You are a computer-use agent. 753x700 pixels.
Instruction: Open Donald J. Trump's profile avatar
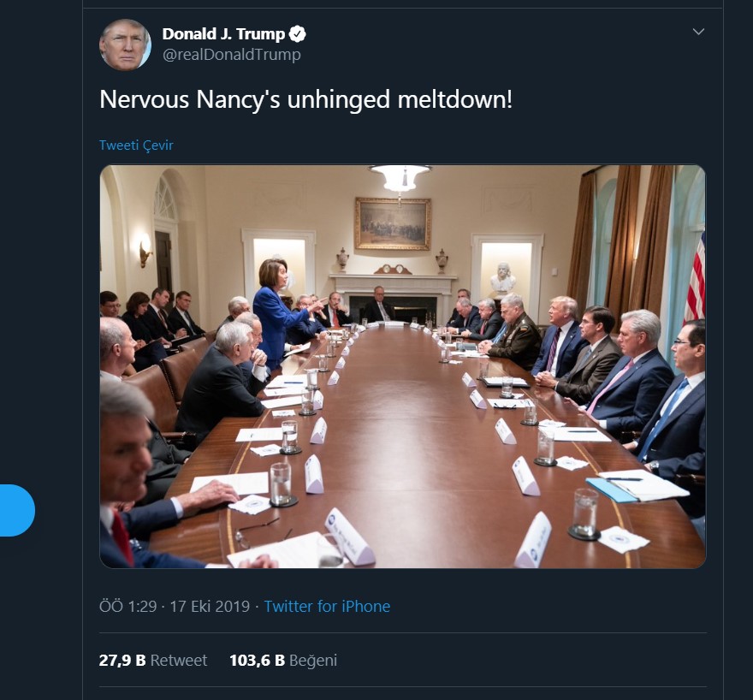[125, 44]
